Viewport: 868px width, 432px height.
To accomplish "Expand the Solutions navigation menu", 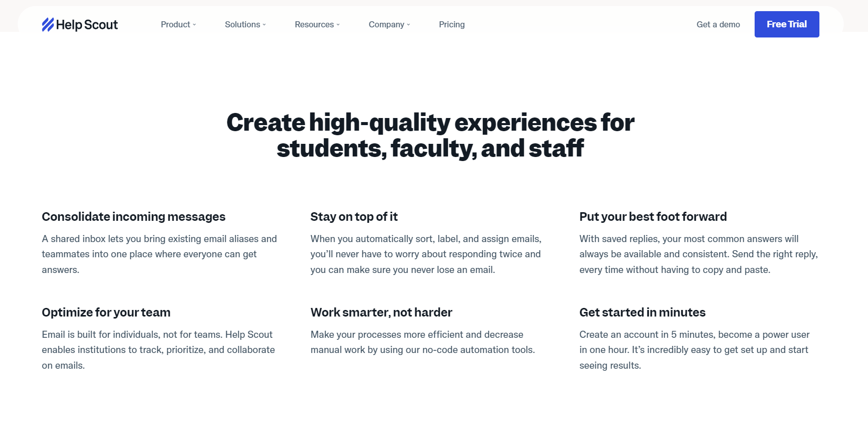I will tap(245, 24).
